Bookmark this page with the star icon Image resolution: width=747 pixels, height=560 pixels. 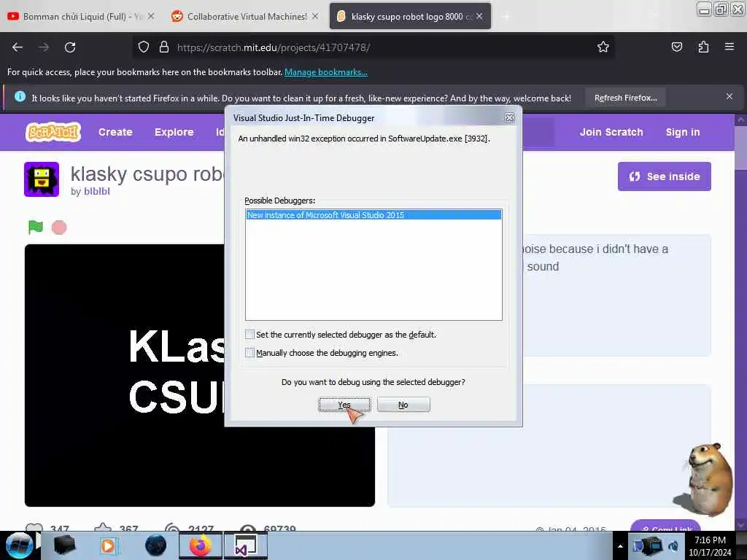click(x=603, y=47)
